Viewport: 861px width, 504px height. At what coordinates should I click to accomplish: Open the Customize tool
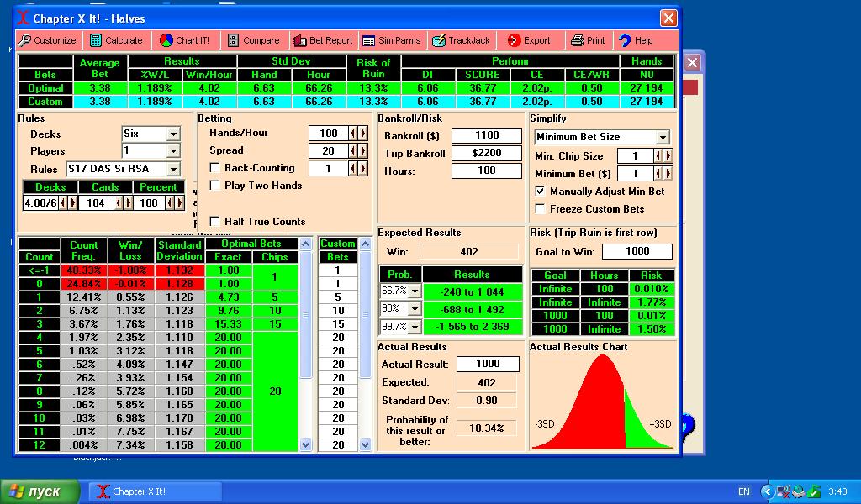[48, 40]
